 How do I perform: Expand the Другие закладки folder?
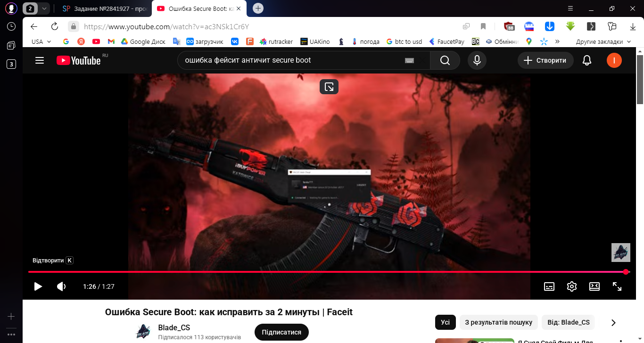point(603,41)
